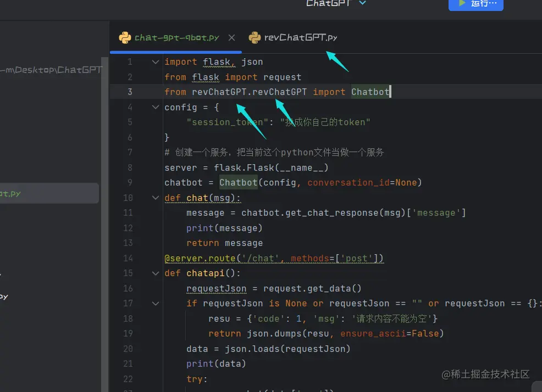Click 'import flask, json' on line 1
The width and height of the screenshot is (542, 392).
pos(214,62)
